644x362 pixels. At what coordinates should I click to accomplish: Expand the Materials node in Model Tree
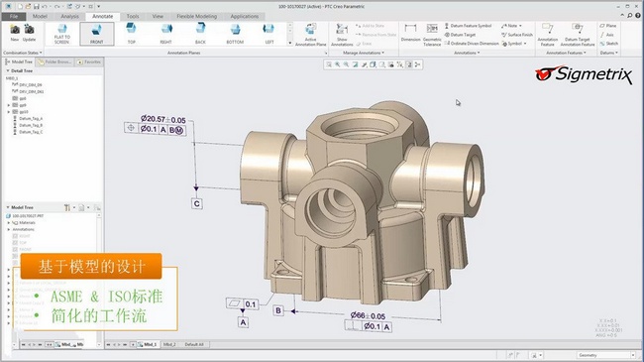(9, 222)
